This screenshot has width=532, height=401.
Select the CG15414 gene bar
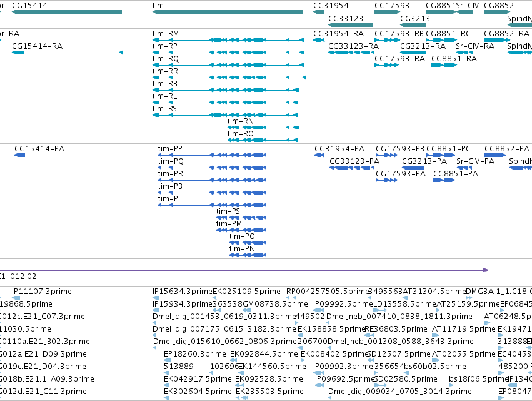click(67, 12)
